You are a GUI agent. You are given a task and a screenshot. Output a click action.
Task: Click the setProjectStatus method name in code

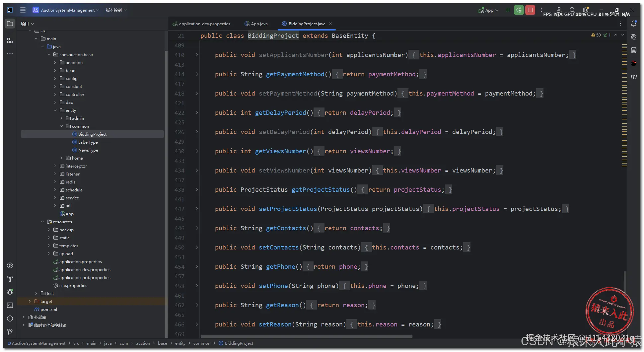pyautogui.click(x=288, y=209)
